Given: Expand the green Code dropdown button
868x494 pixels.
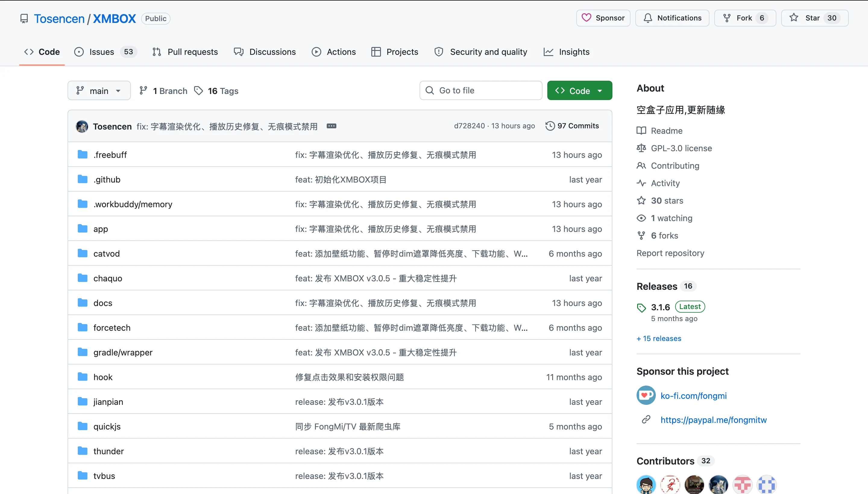Looking at the screenshot, I should tap(580, 91).
